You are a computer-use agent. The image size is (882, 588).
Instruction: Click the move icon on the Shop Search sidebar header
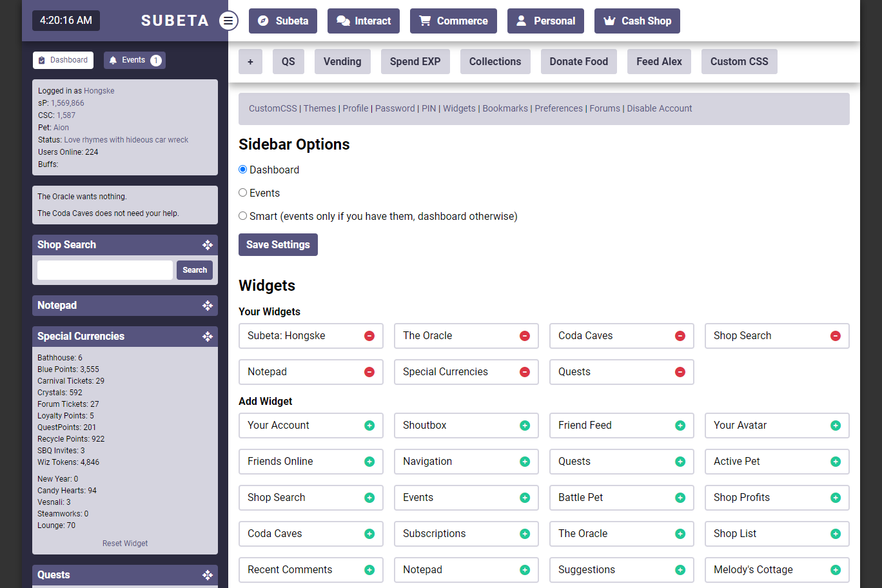[208, 245]
